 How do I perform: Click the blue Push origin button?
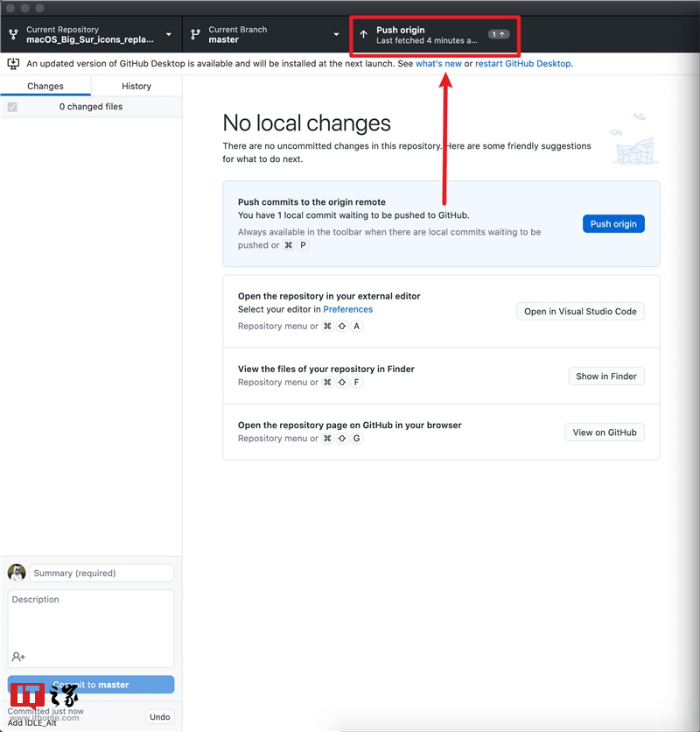tap(613, 223)
